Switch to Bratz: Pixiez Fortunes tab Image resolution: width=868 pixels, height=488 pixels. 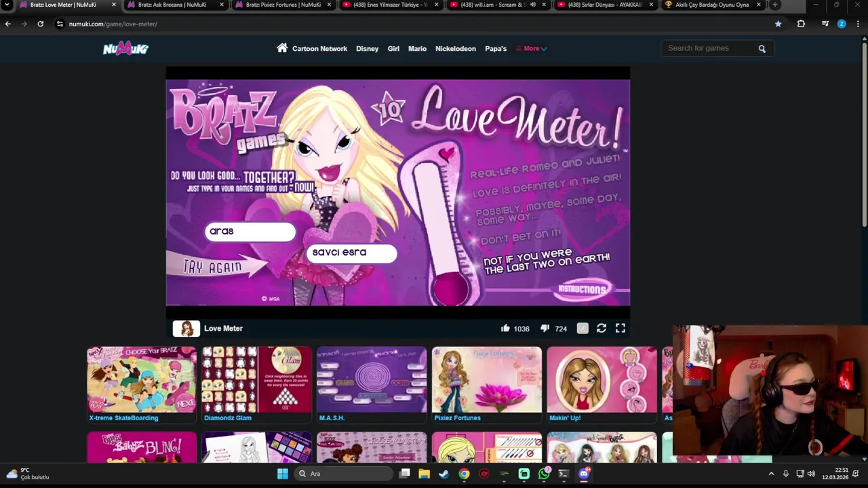283,5
